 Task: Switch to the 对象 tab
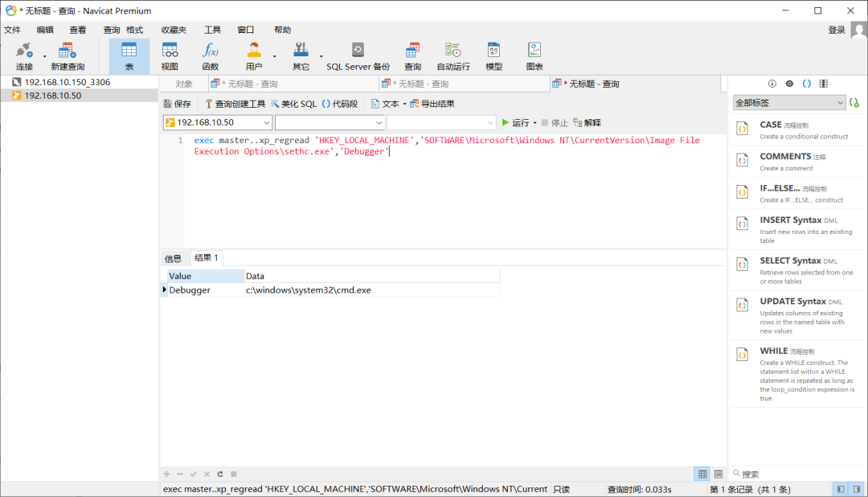coord(184,84)
